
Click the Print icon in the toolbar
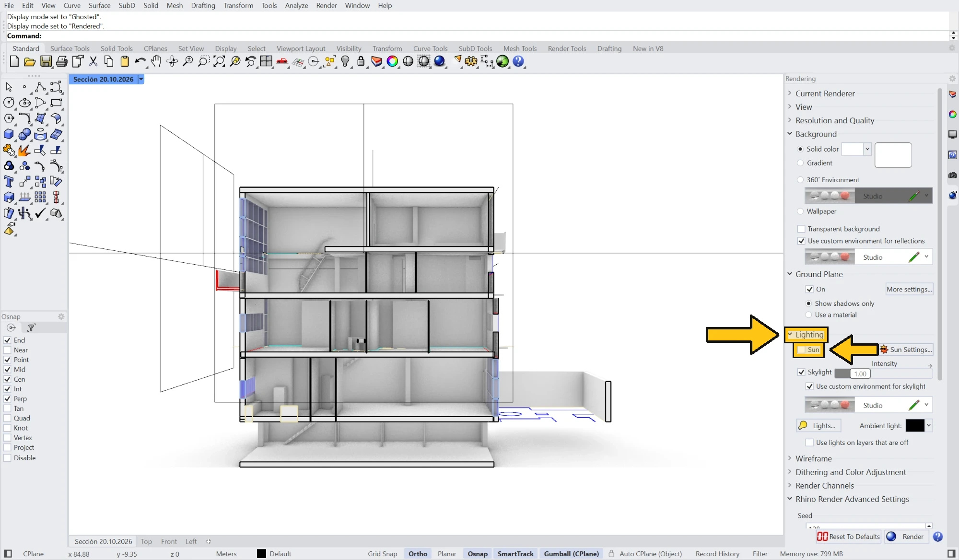62,61
